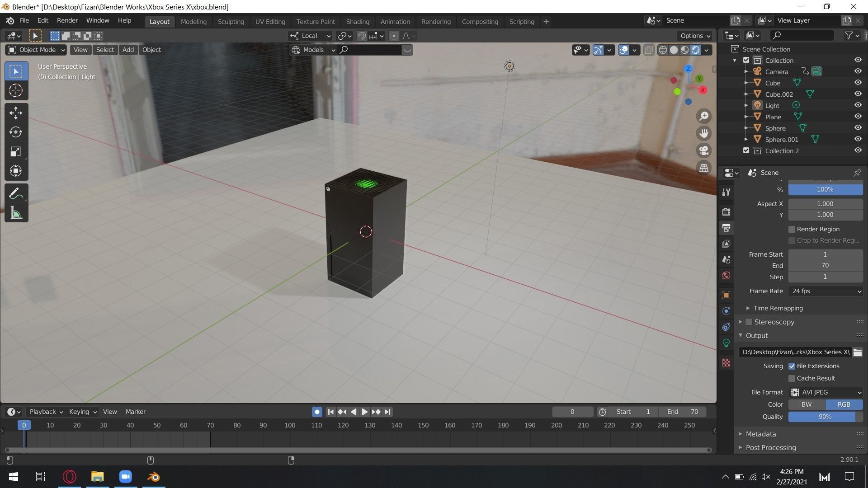Hide the Light object in outliner
Screen dimensions: 868x488
tap(858, 105)
